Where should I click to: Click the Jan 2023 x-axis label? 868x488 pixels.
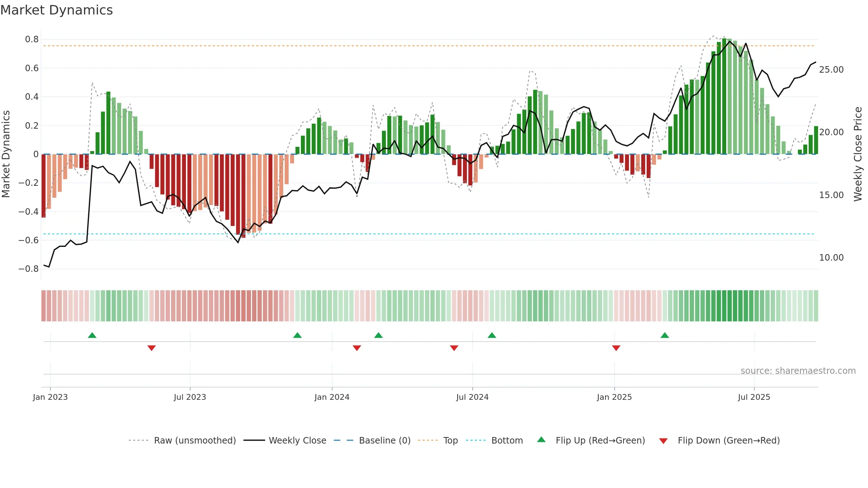point(50,397)
